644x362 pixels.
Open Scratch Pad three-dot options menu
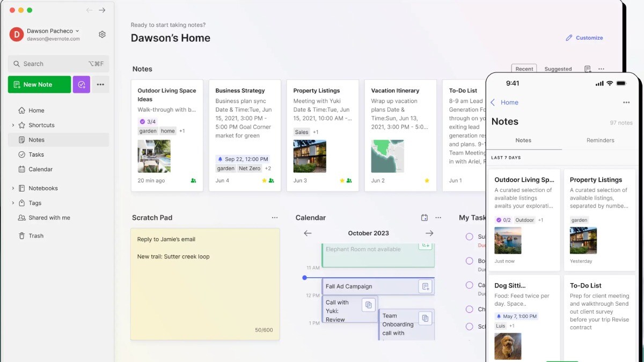pyautogui.click(x=275, y=218)
